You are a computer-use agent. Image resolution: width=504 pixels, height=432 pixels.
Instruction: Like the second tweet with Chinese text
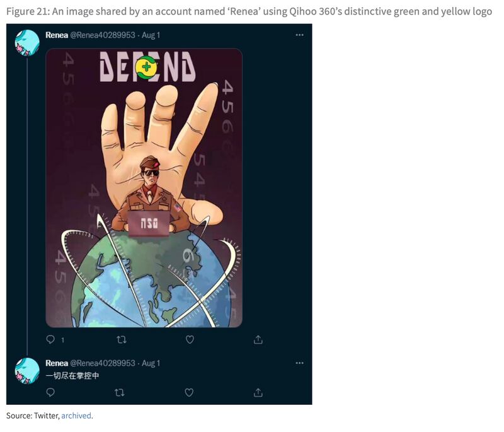pyautogui.click(x=189, y=392)
